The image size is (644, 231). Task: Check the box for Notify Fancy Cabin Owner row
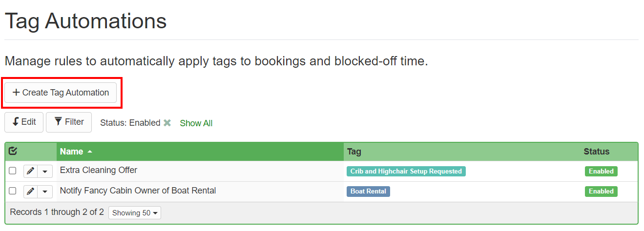[x=13, y=191]
